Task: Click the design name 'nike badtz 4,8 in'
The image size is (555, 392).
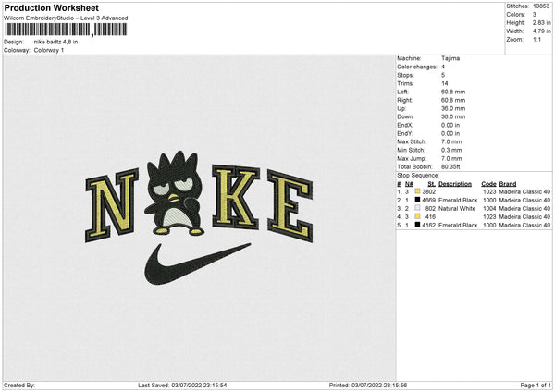Action: [55, 42]
